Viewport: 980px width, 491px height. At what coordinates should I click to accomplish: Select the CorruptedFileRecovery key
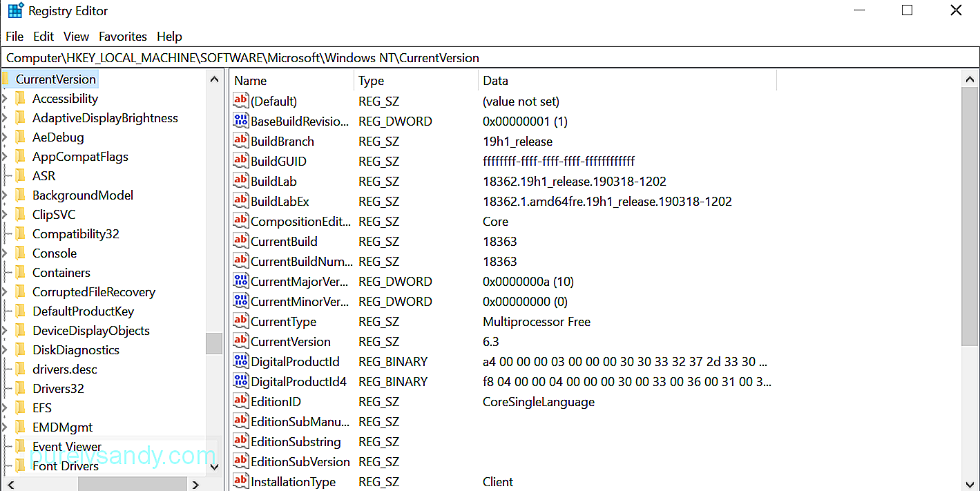tap(94, 291)
